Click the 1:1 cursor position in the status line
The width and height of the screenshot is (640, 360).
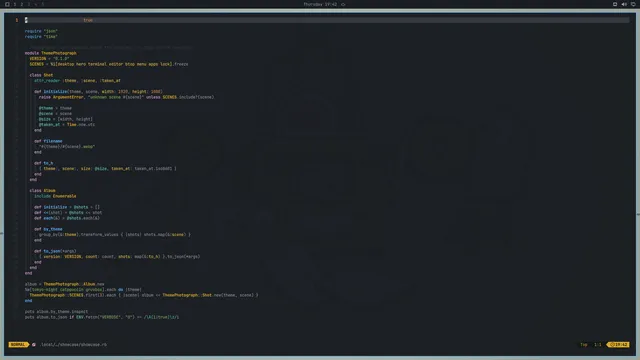pyautogui.click(x=598, y=344)
